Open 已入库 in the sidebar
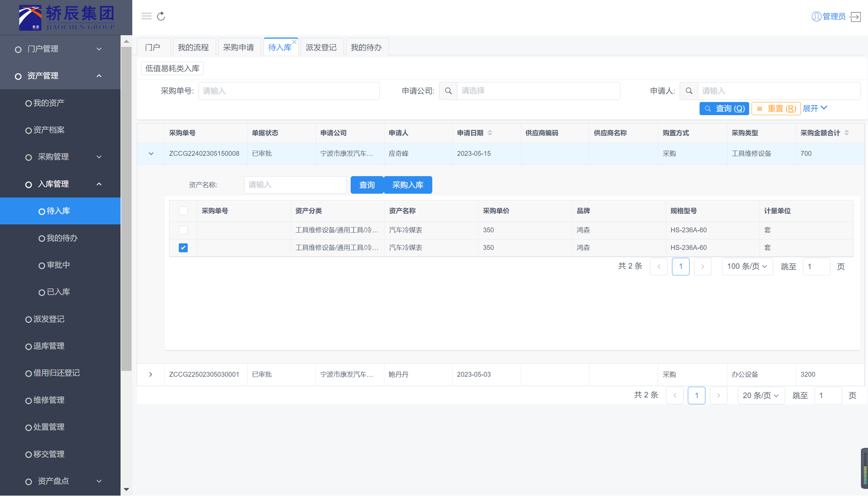 (x=58, y=292)
